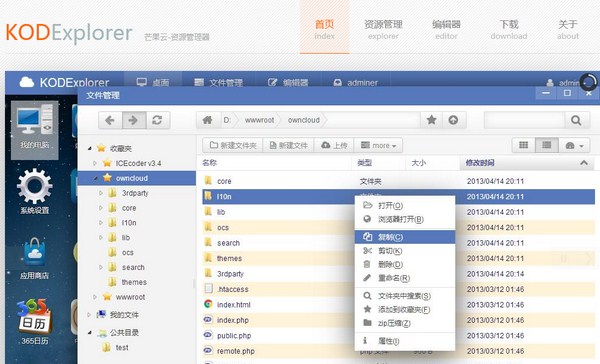The width and height of the screenshot is (600, 364).
Task: Select the remote.php file row
Action: [x=398, y=351]
